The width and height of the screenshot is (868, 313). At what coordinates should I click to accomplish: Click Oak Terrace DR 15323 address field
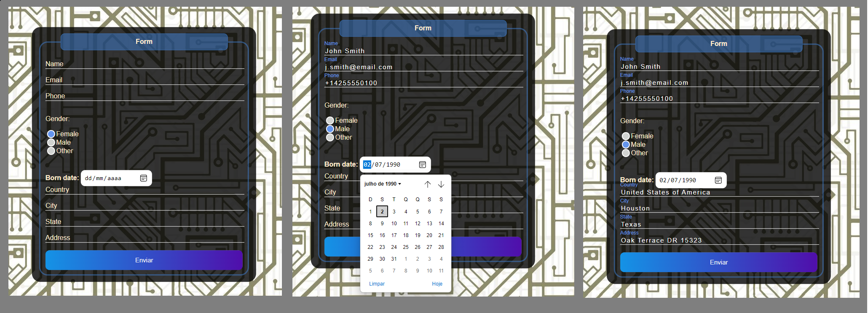719,240
